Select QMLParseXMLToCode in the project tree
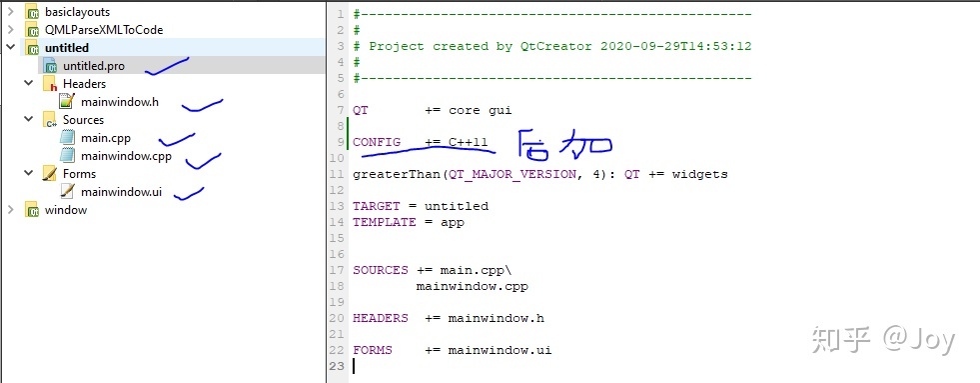 (x=104, y=29)
